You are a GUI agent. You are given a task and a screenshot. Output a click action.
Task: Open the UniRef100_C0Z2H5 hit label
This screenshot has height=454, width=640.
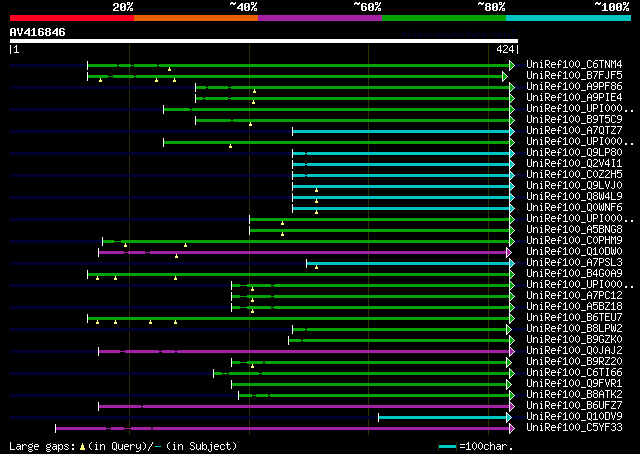point(574,174)
